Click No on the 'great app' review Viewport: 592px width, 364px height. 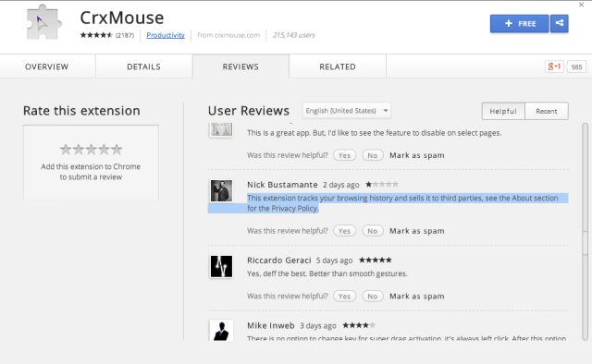pyautogui.click(x=373, y=155)
